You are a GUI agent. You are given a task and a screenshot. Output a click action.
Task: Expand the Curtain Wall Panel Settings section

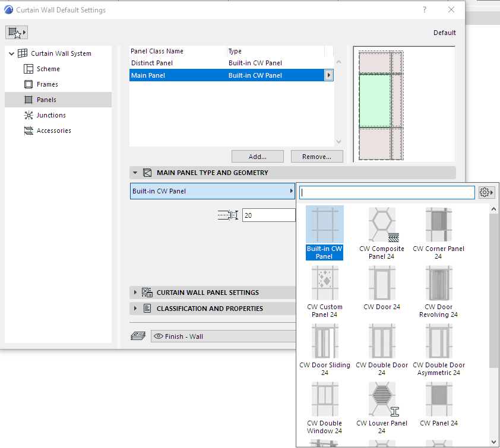[x=135, y=293]
